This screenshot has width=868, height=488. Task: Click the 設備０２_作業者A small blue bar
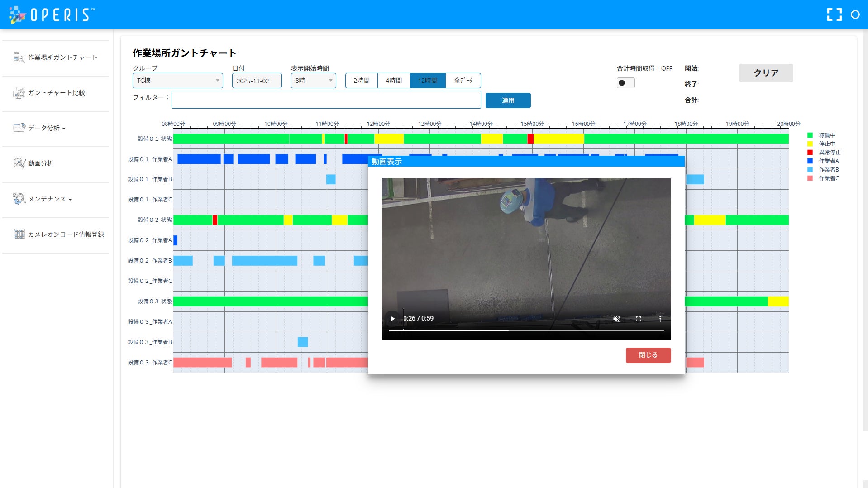[175, 240]
